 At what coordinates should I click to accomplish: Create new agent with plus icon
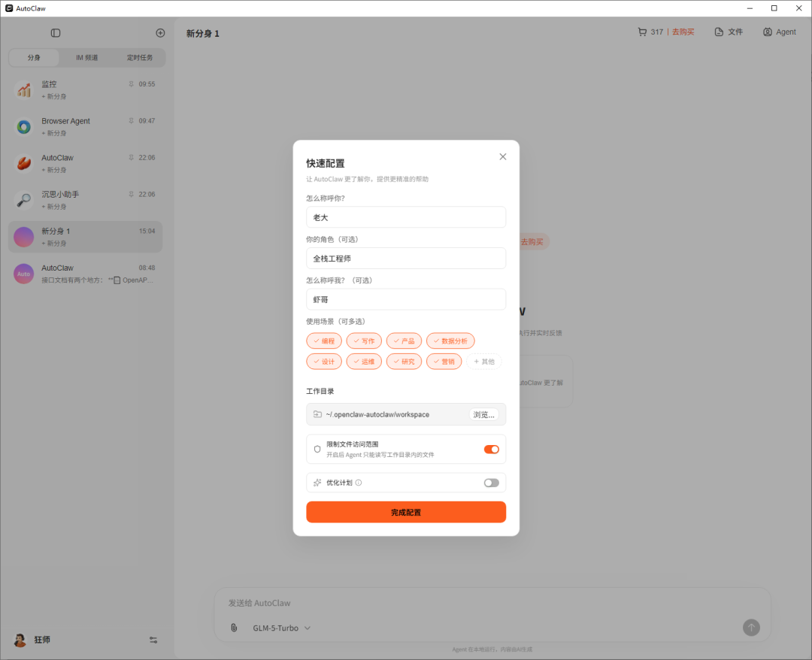[161, 33]
